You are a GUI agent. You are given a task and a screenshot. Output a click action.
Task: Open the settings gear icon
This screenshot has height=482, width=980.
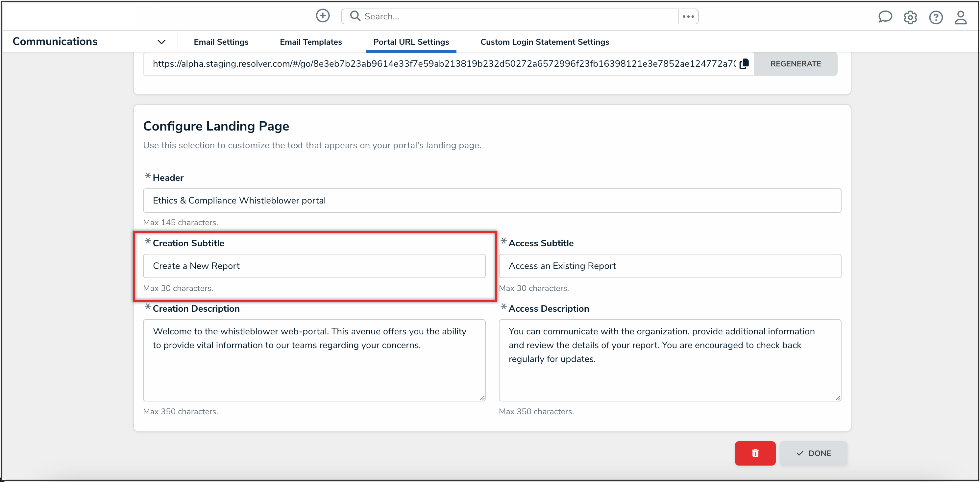point(910,17)
